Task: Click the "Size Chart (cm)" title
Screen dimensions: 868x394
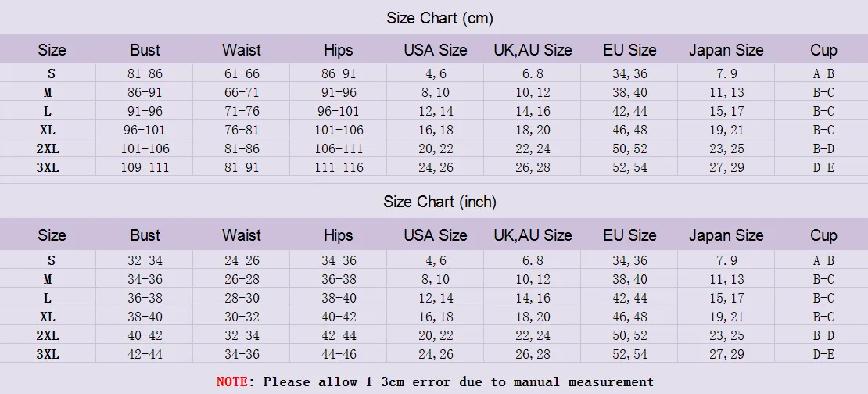Action: click(439, 18)
